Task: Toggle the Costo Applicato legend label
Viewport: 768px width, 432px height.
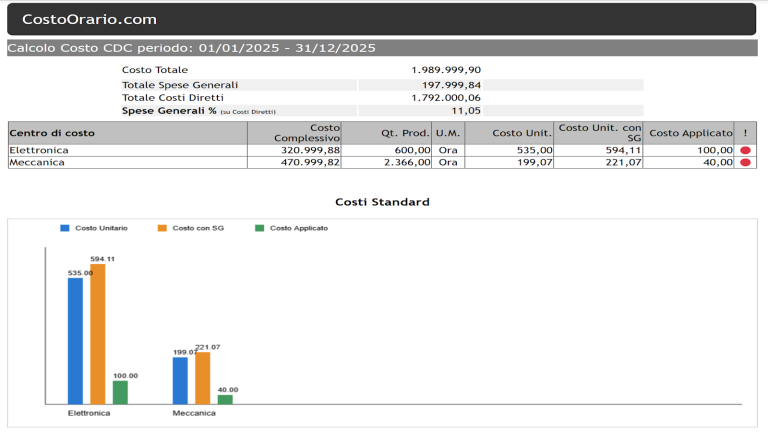Action: pyautogui.click(x=298, y=228)
